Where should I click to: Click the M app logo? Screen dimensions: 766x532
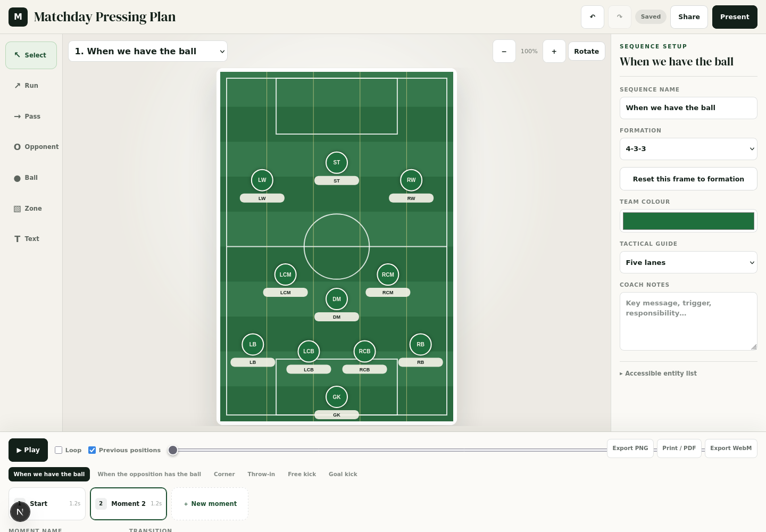[18, 17]
